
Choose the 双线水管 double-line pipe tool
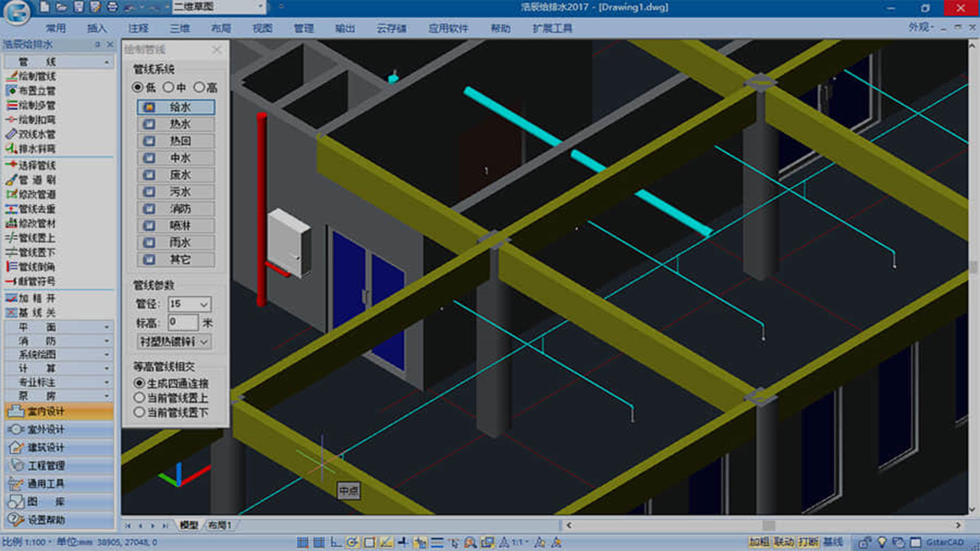point(37,135)
